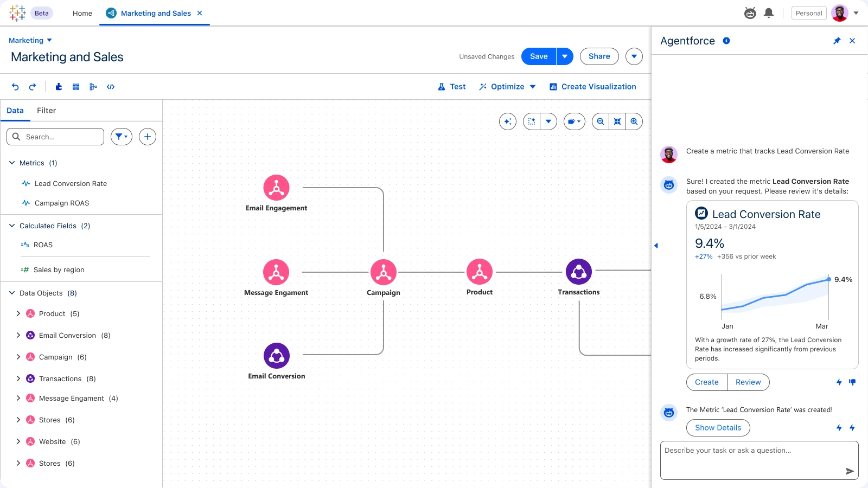Select the Email Conversion node on canvas

pyautogui.click(x=277, y=356)
